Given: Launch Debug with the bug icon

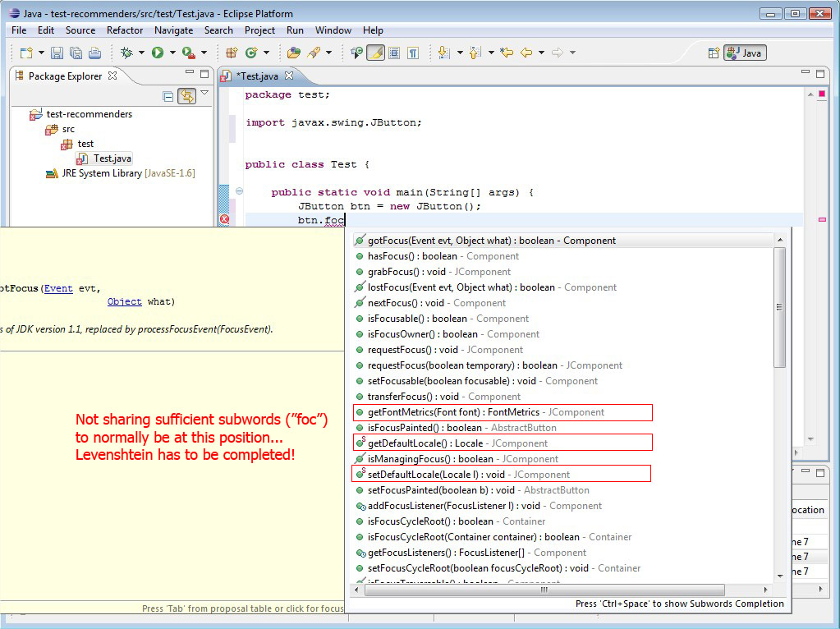Looking at the screenshot, I should click(126, 53).
